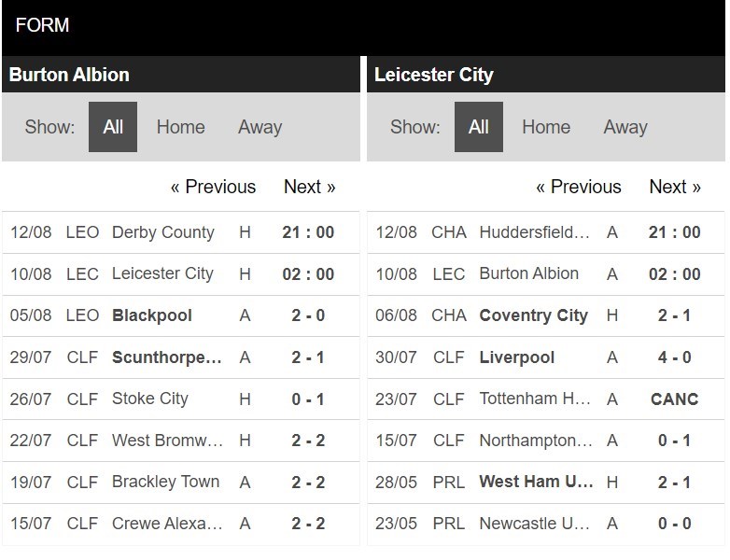Click the Liverpool 4-0 result row
This screenshot has width=730, height=560.
click(x=546, y=357)
